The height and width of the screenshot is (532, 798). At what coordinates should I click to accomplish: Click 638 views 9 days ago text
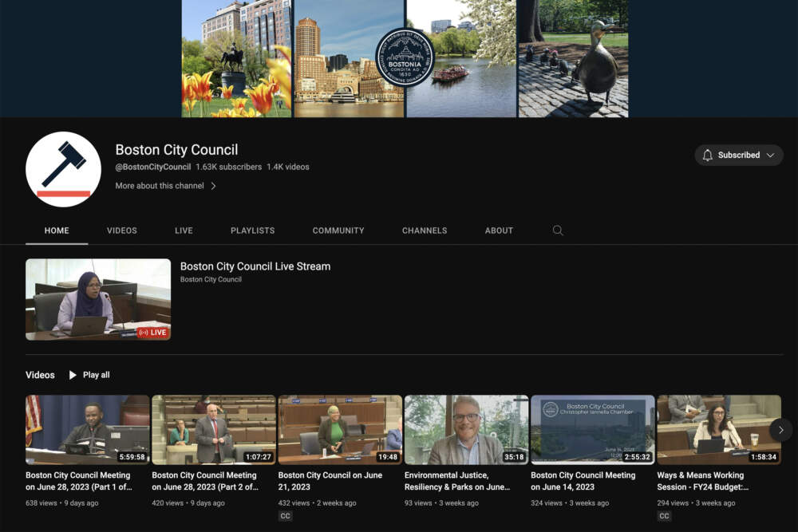(62, 503)
